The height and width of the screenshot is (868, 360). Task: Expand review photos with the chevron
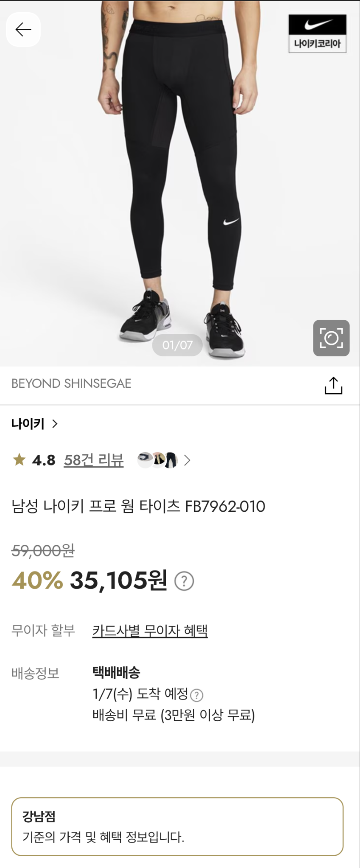tap(187, 460)
